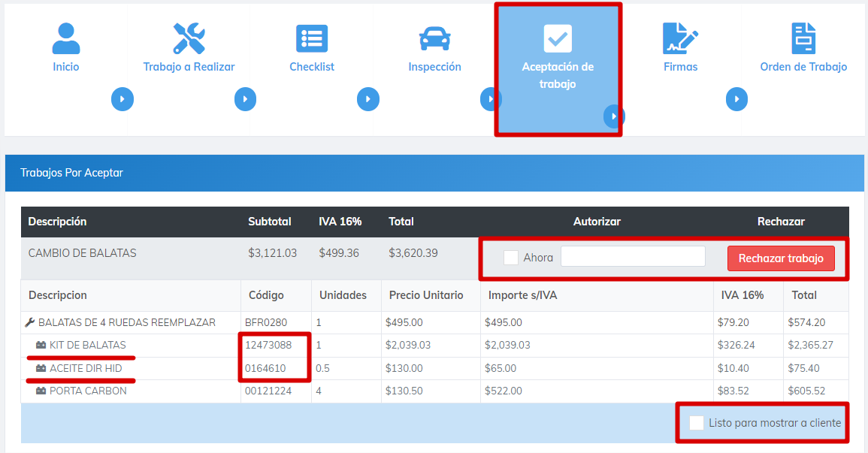Click the arrow button below Inicio
The height and width of the screenshot is (453, 868).
[122, 99]
